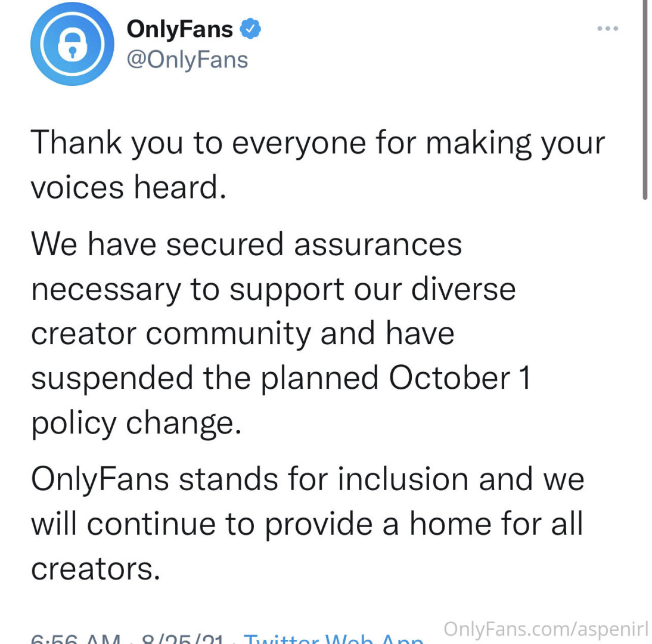This screenshot has height=644, width=652.
Task: Click the 'voices heard.' line
Action: click(x=128, y=188)
